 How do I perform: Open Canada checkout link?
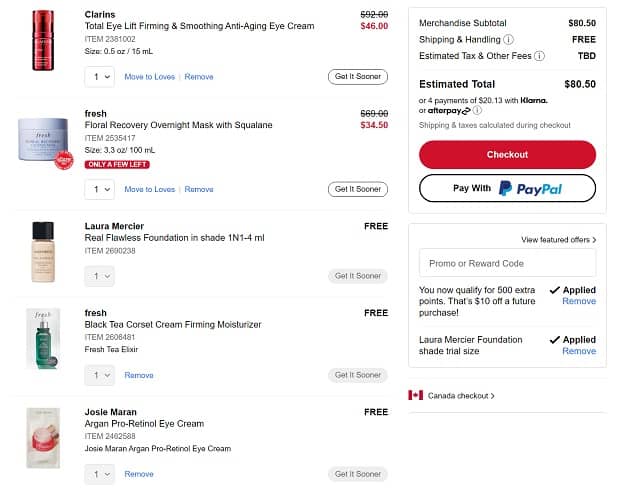(x=461, y=396)
